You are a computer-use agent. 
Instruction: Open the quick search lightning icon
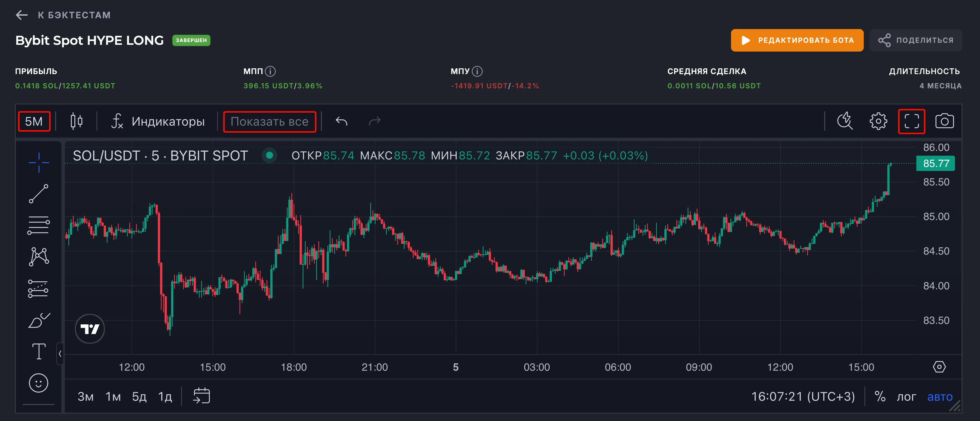click(845, 122)
